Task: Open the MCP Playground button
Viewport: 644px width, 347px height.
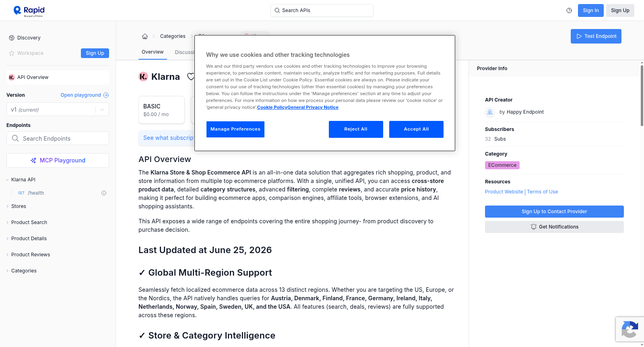Action: pos(58,160)
